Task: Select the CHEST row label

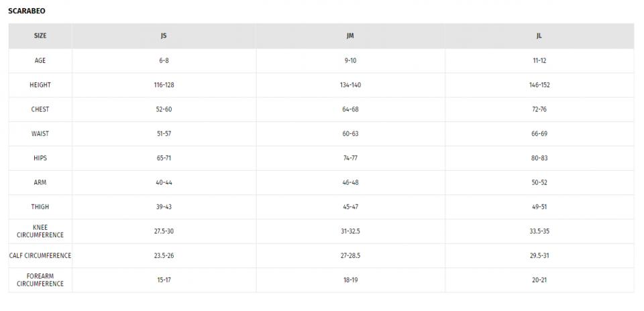Action: (40, 109)
